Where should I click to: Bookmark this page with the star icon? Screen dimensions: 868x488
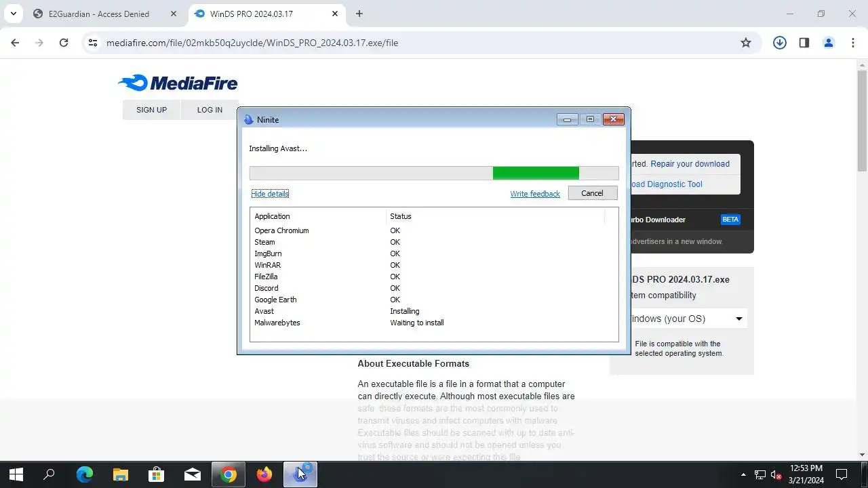click(x=746, y=43)
